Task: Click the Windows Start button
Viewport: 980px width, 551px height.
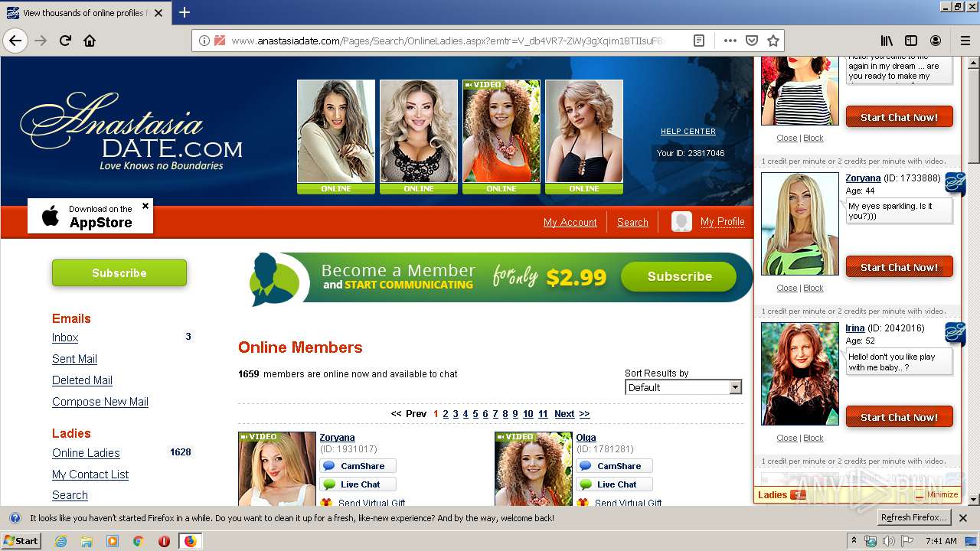Action: pyautogui.click(x=21, y=541)
